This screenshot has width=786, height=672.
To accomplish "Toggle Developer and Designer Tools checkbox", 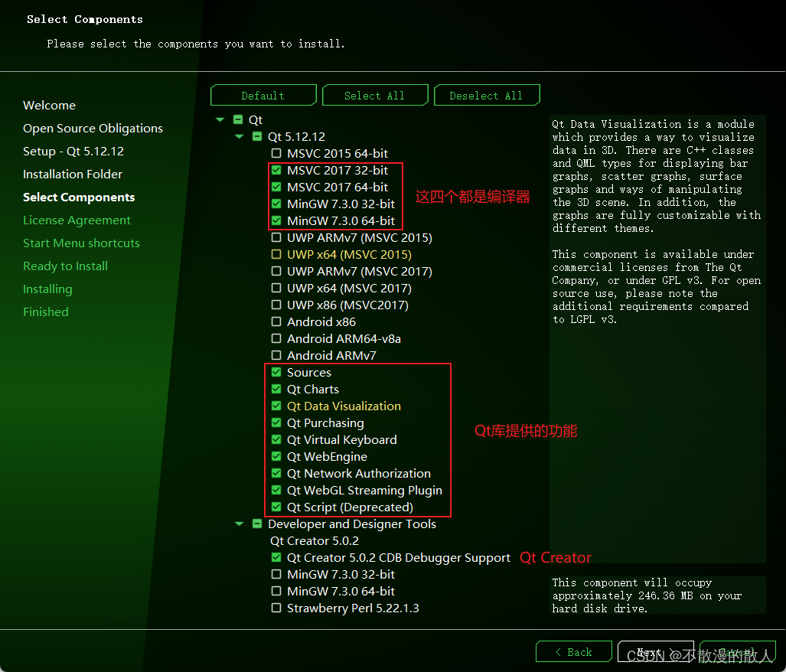I will [x=257, y=524].
